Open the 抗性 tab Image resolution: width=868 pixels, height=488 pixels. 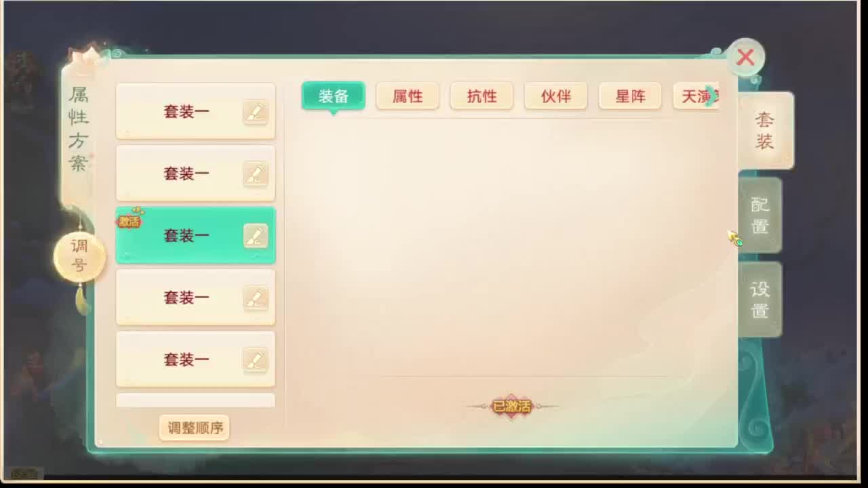pyautogui.click(x=481, y=96)
